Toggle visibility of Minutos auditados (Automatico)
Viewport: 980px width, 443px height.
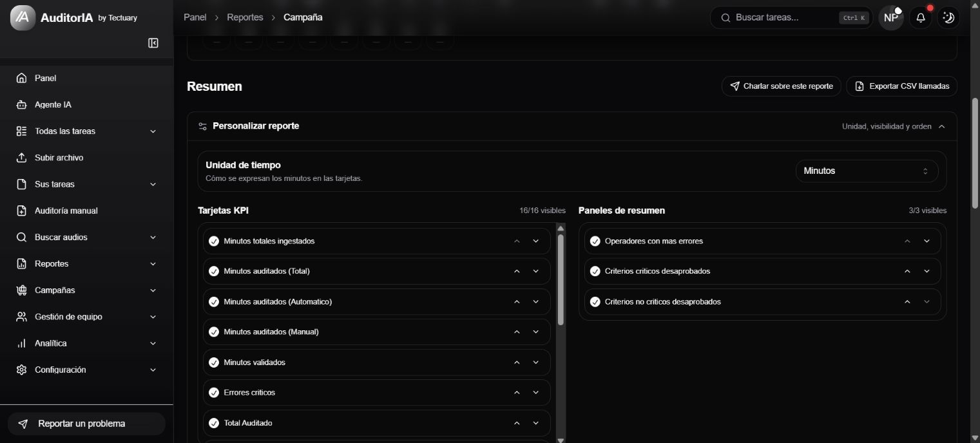click(x=214, y=301)
